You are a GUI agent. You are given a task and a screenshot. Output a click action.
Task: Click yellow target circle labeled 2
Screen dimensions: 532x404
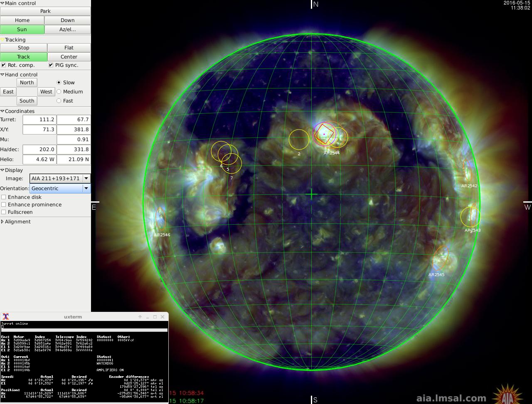click(299, 140)
